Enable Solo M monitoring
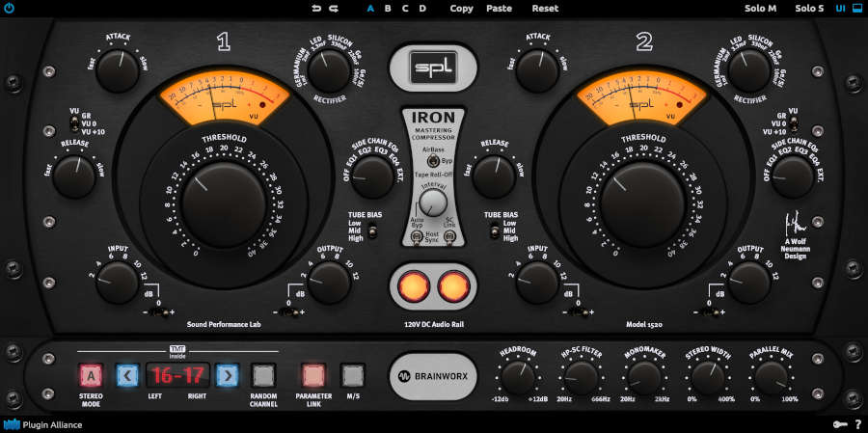Viewport: 868px width, 433px height. 760,9
